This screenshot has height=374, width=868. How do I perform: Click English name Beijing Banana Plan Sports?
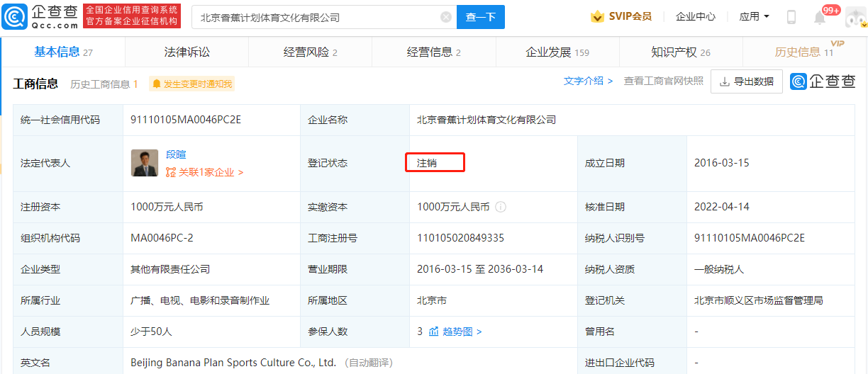233,363
